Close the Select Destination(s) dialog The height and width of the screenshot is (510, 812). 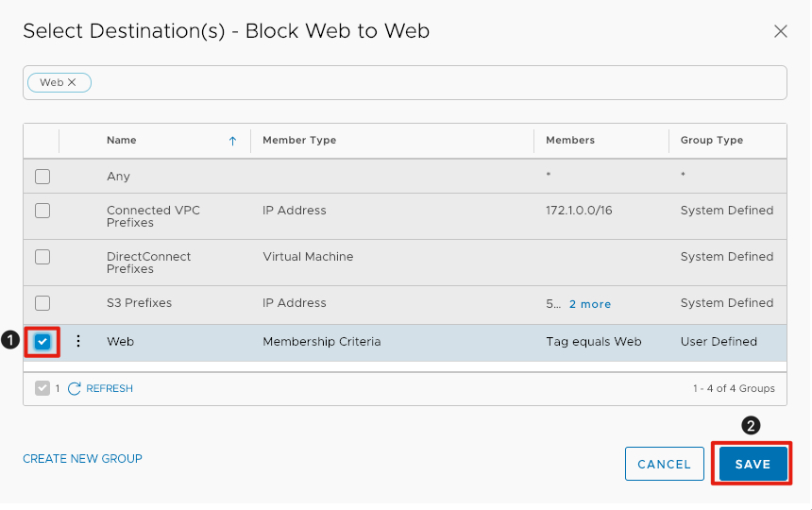pyautogui.click(x=780, y=31)
